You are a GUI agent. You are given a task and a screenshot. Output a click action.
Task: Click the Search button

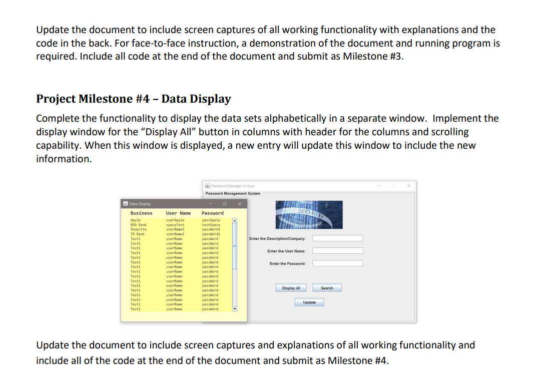(x=327, y=288)
